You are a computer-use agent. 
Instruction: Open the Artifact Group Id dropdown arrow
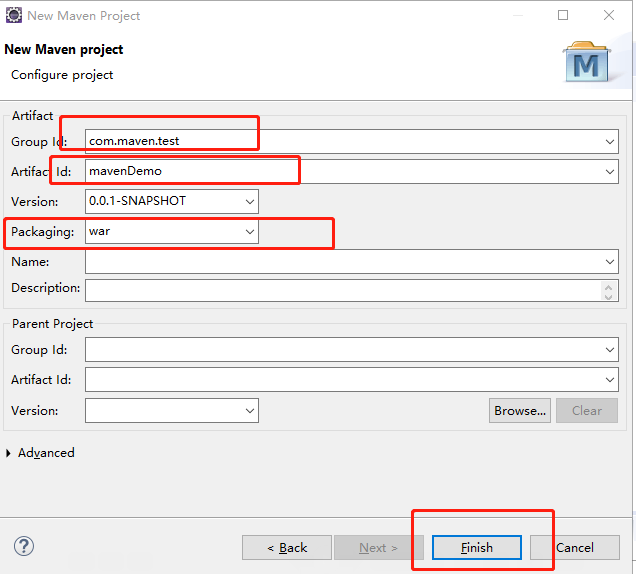click(x=609, y=142)
